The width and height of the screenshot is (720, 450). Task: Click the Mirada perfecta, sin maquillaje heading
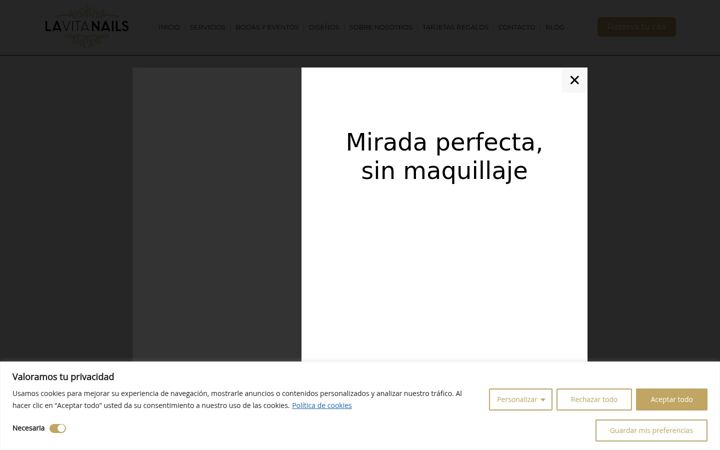click(x=444, y=156)
